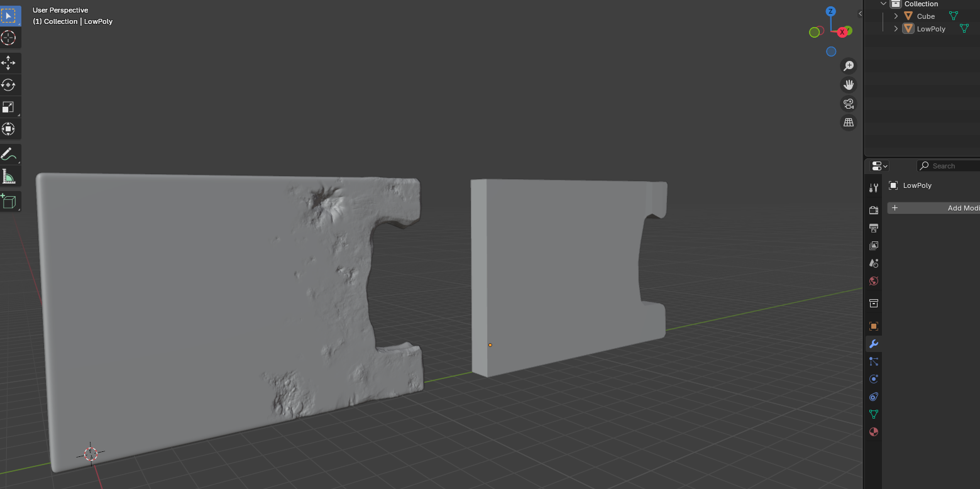Open the View Layer properties tab
The height and width of the screenshot is (489, 980).
(873, 246)
